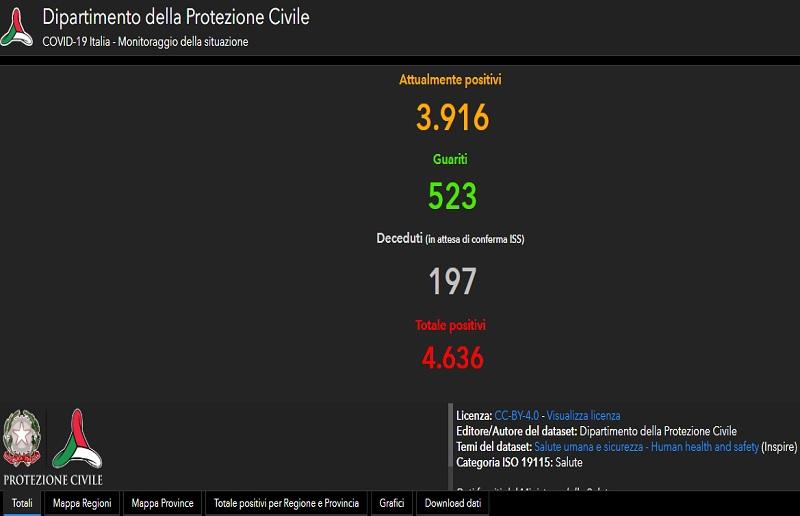Open the Download dati tab
Screen dimensions: 800x516
(x=453, y=503)
